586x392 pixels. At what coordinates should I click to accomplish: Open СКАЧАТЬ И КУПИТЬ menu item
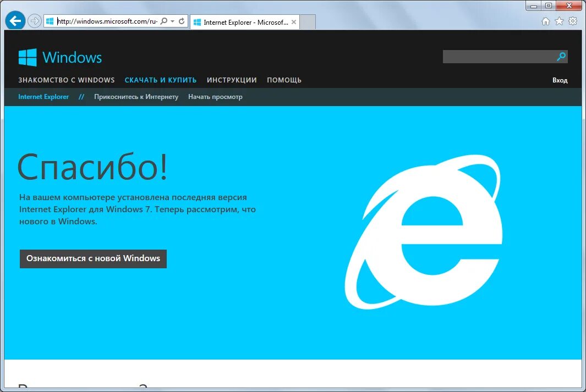coord(161,80)
